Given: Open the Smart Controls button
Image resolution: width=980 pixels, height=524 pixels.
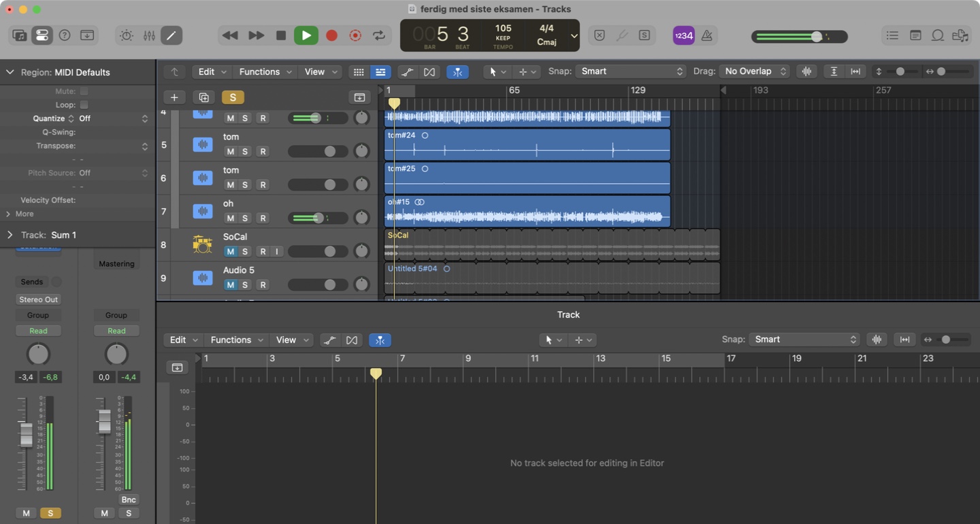Looking at the screenshot, I should click(x=127, y=35).
